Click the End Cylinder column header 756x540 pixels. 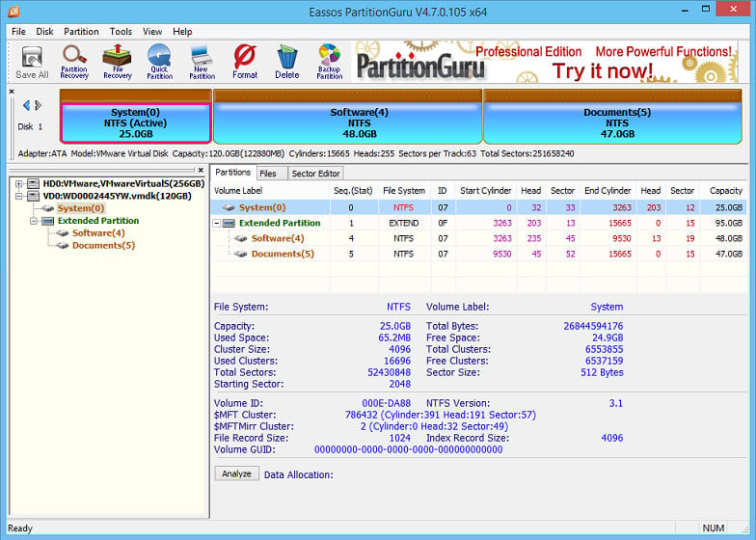607,191
